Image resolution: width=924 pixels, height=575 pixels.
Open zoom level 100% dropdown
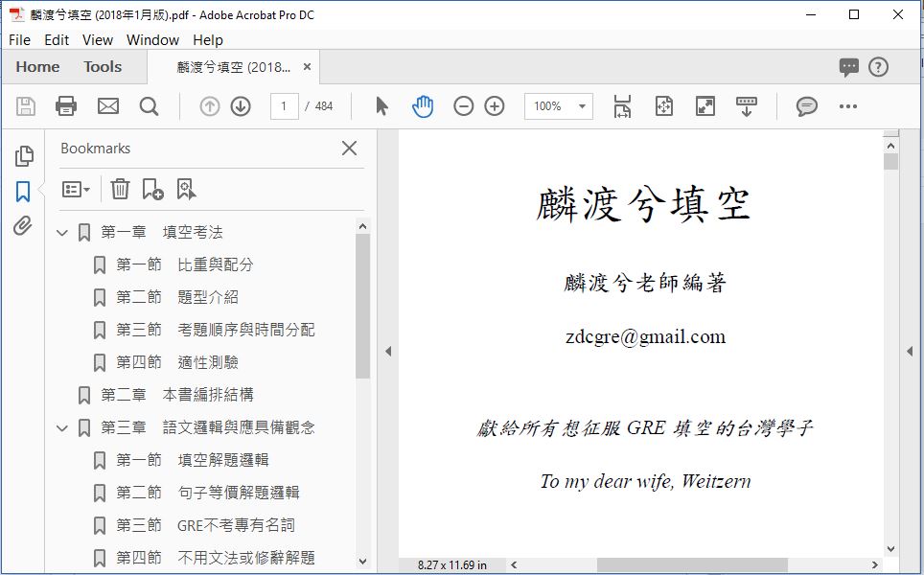tap(559, 106)
